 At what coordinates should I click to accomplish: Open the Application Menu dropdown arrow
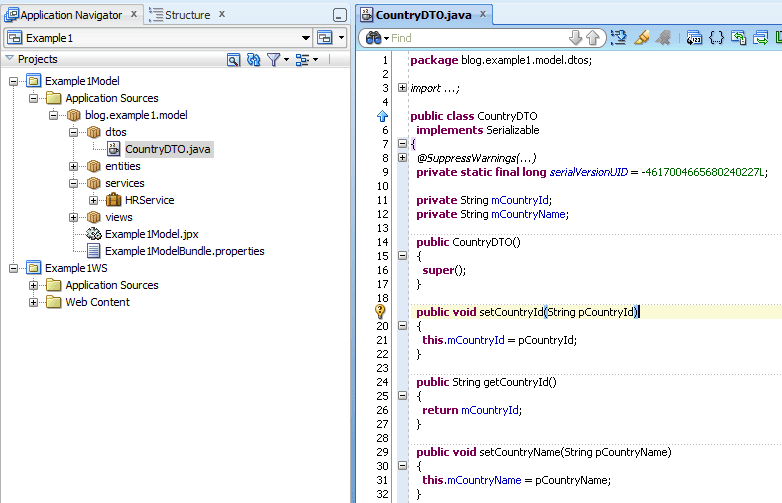pyautogui.click(x=342, y=38)
